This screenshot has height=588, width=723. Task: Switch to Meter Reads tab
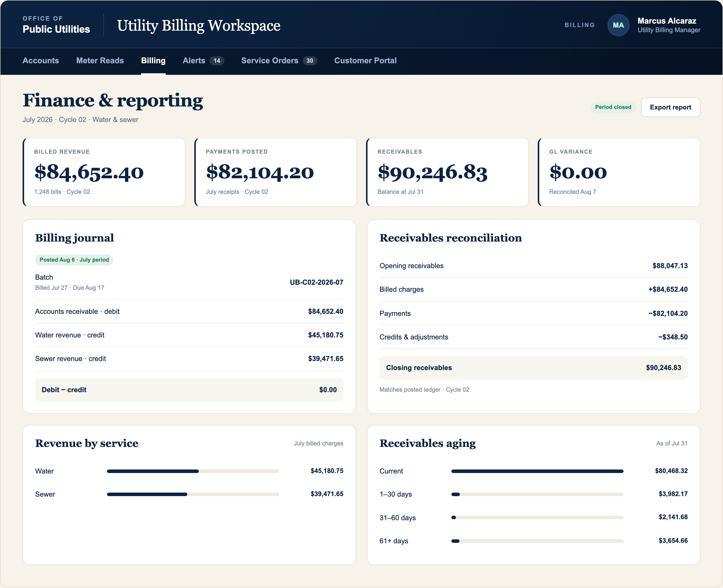click(100, 61)
